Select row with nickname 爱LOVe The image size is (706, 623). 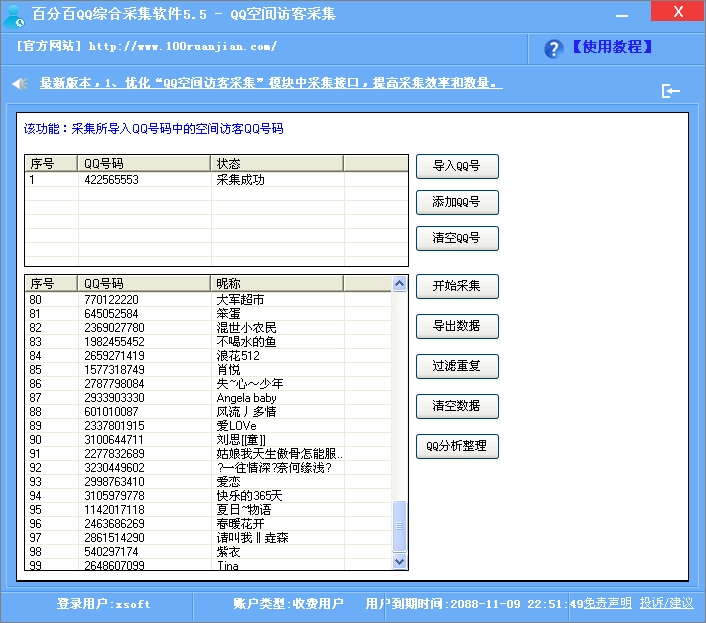pos(208,426)
